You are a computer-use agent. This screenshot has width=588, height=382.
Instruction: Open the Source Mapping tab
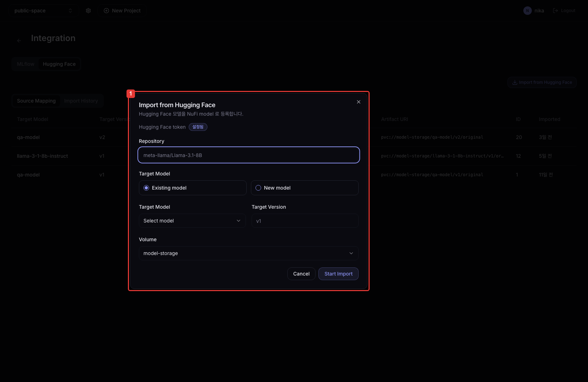point(36,101)
